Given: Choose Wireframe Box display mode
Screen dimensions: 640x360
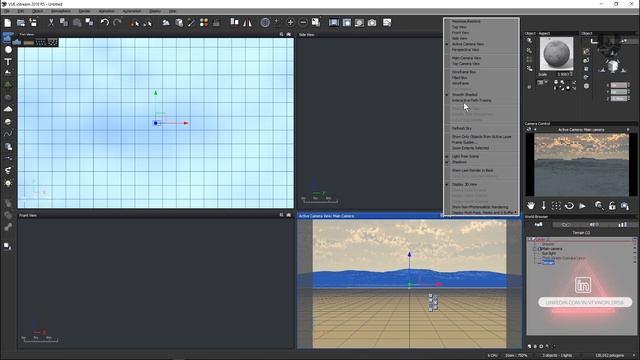Looking at the screenshot, I should (464, 72).
